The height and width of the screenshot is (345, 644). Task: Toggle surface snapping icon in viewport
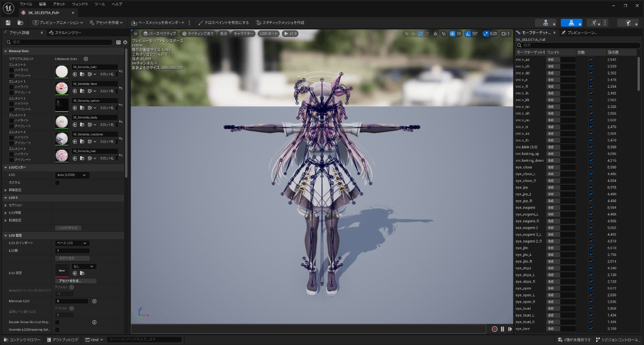point(443,34)
